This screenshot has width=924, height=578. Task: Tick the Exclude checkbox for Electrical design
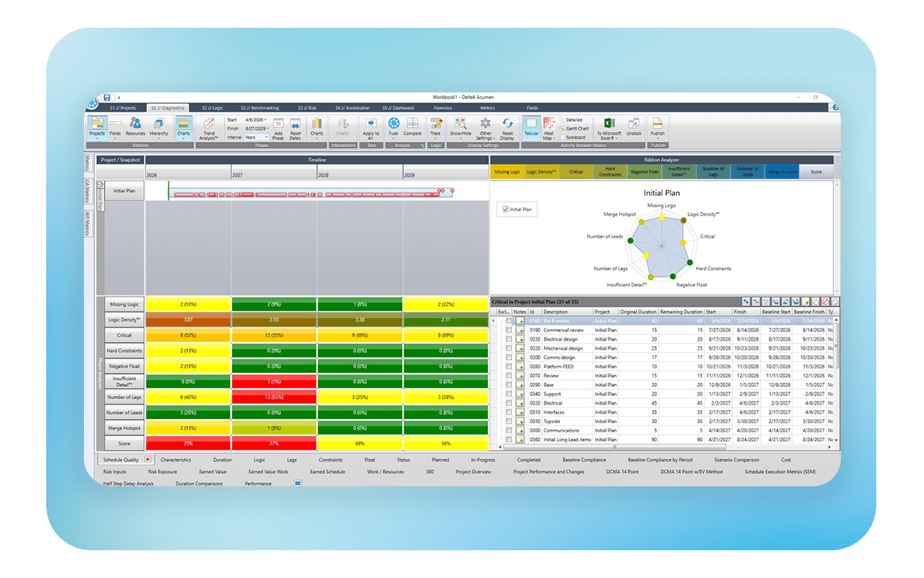point(508,339)
